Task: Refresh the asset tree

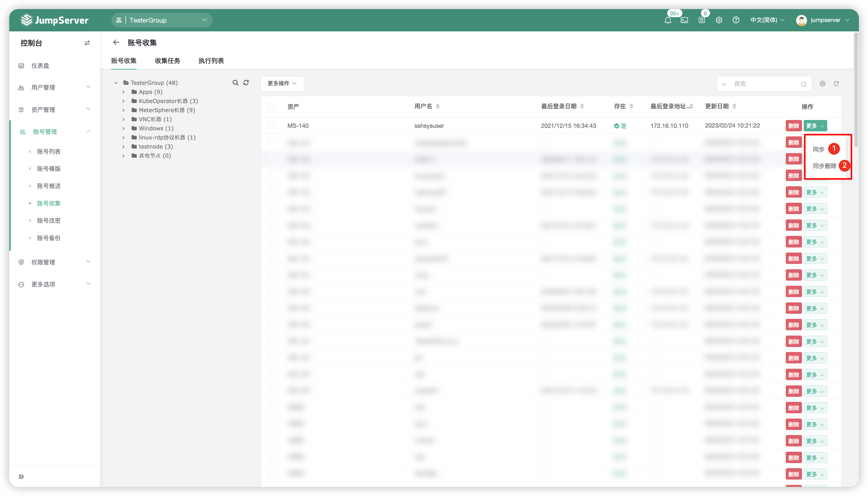Action: (246, 83)
